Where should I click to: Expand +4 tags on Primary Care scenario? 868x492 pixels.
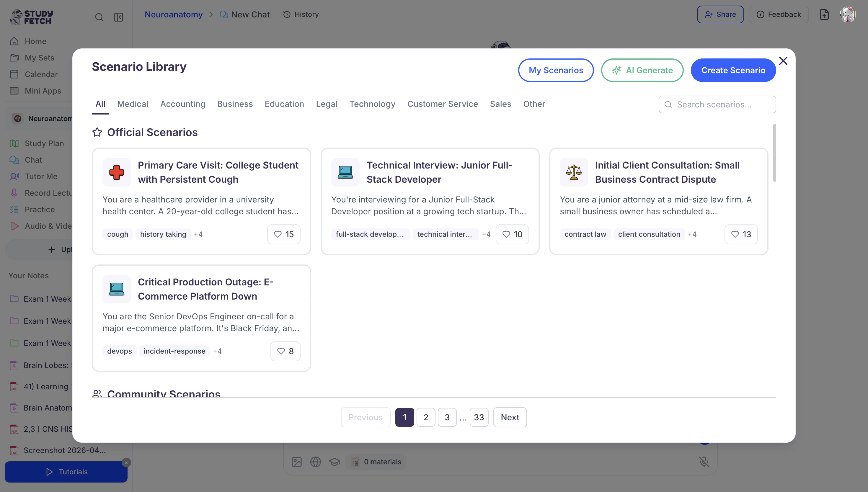198,234
